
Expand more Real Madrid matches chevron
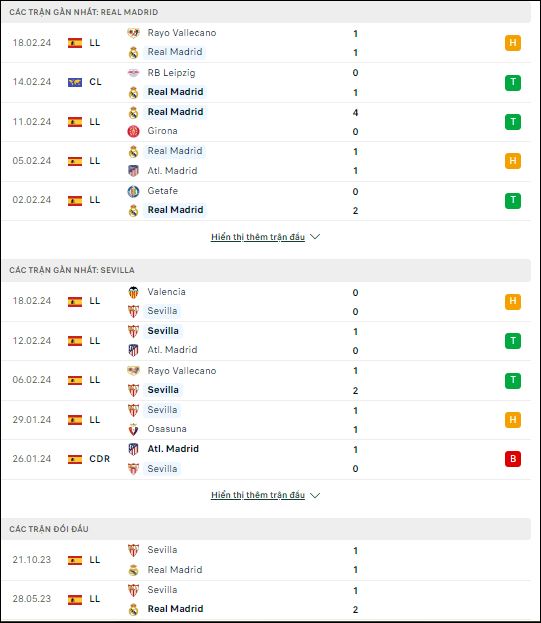tap(315, 237)
